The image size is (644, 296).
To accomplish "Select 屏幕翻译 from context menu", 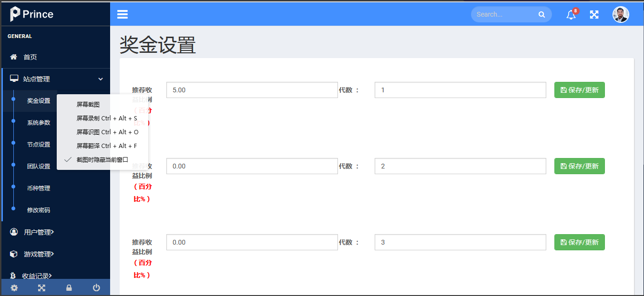I will pos(106,146).
